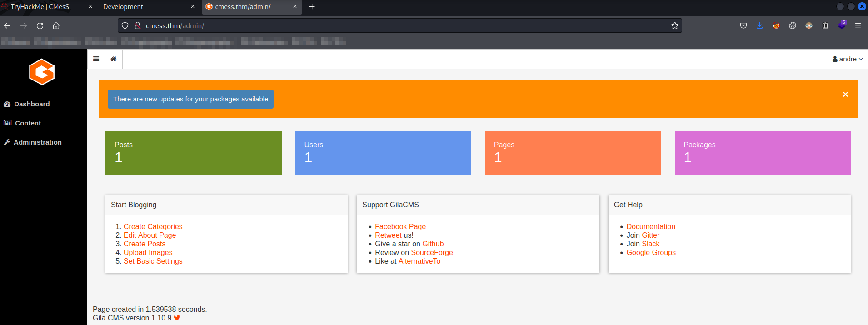Open the Create Categories link
This screenshot has height=325, width=868.
153,226
